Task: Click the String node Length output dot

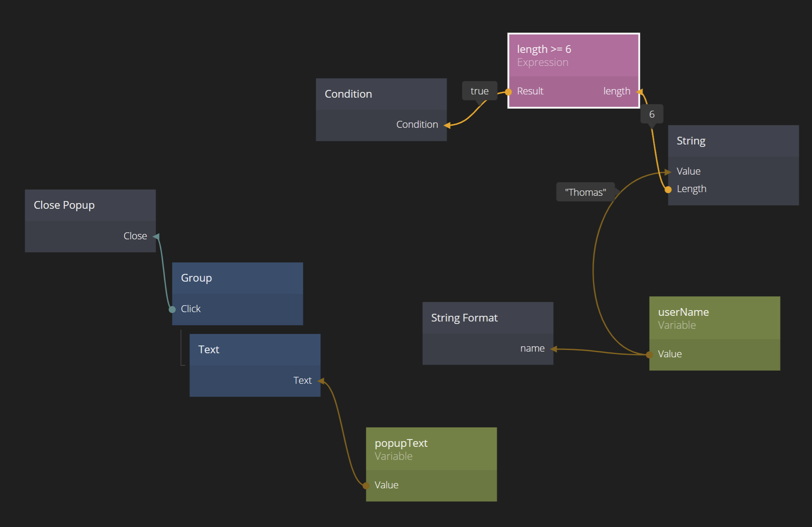Action: click(x=668, y=190)
